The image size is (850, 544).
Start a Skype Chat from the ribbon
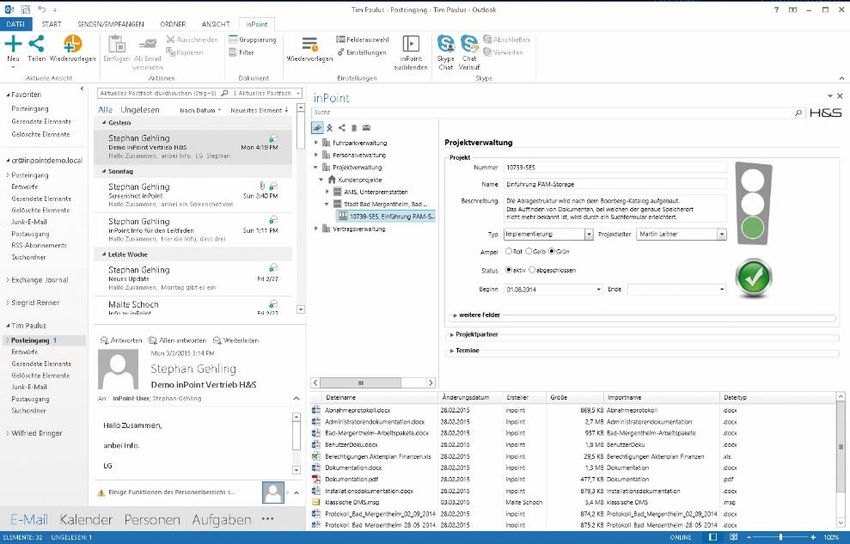[446, 43]
